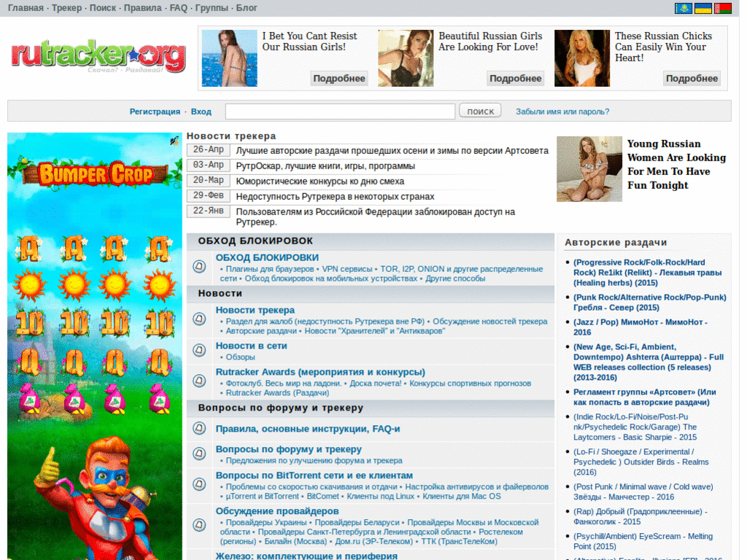The height and width of the screenshot is (560, 747).
Task: Click the first Подробнее banner button
Action: tap(338, 78)
